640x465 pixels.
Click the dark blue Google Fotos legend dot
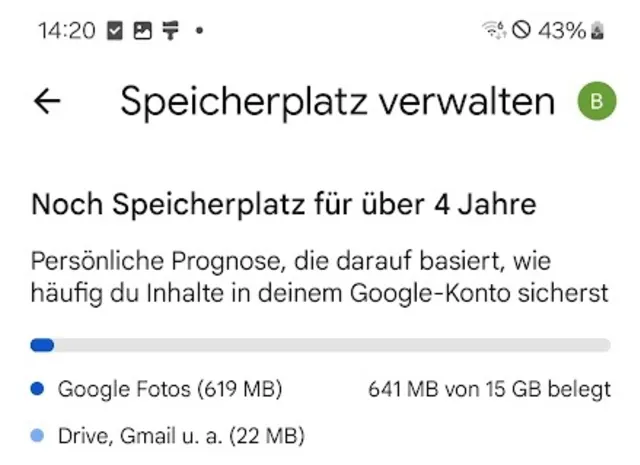[38, 388]
